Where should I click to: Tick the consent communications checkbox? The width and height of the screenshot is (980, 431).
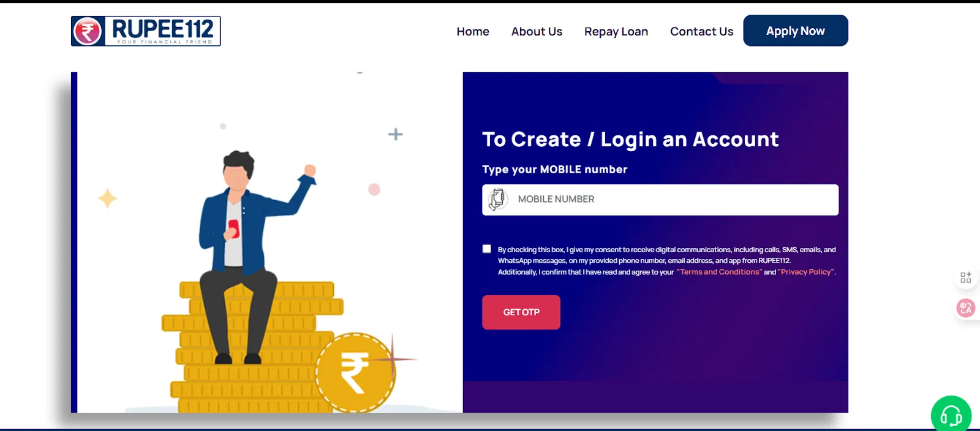[x=487, y=249]
